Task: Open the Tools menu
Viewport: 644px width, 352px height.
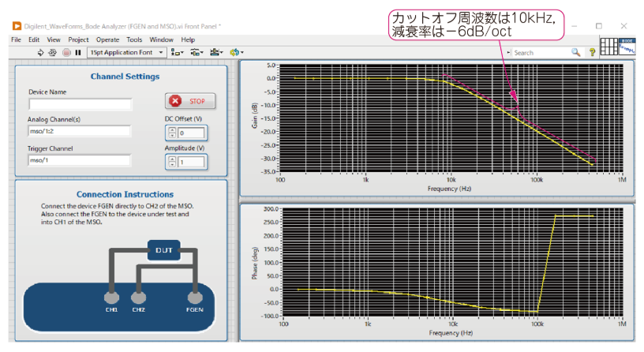Action: 134,39
